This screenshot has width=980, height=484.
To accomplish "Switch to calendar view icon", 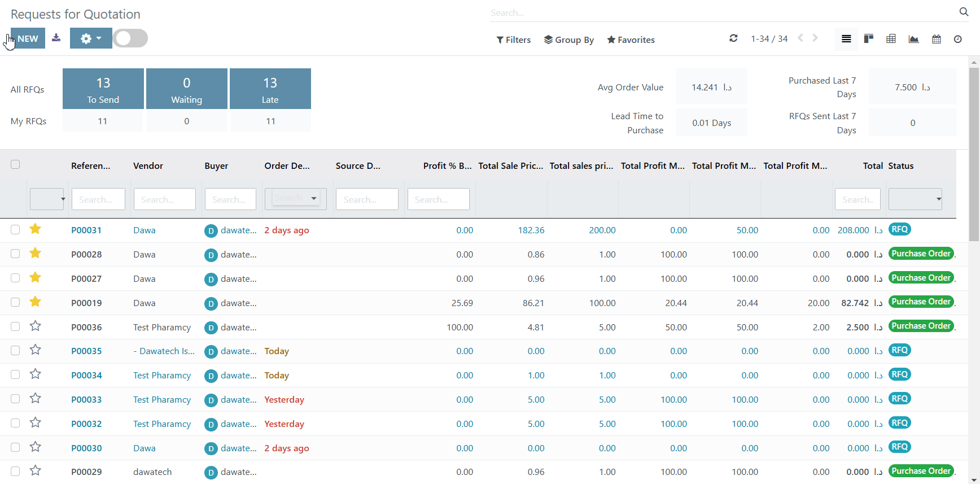I will click(x=937, y=39).
